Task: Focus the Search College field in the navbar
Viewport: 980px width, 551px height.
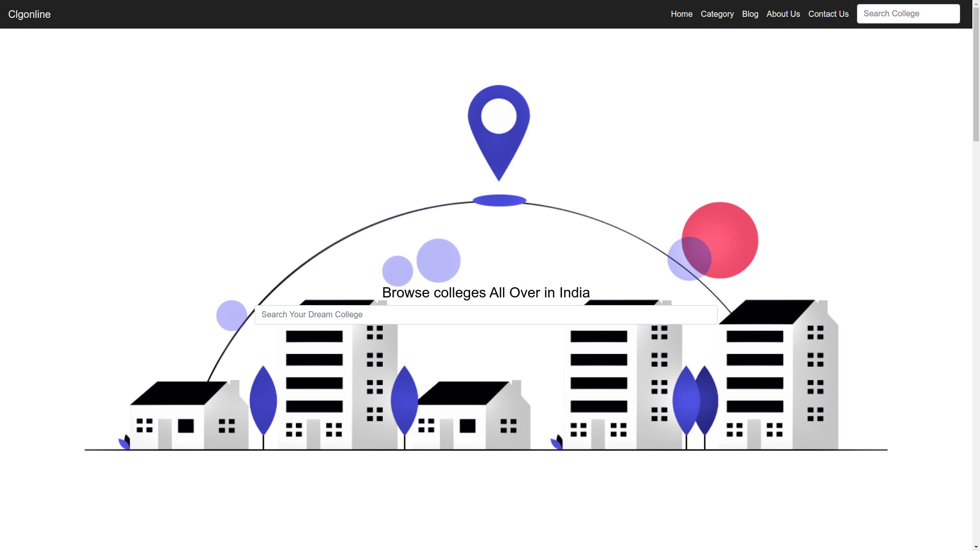Action: coord(908,14)
